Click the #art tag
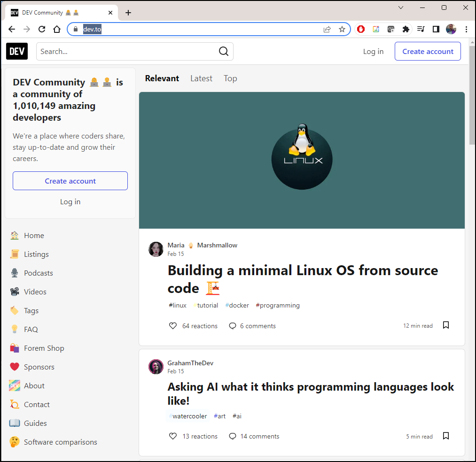Screen dimensions: 476x462 coord(220,416)
